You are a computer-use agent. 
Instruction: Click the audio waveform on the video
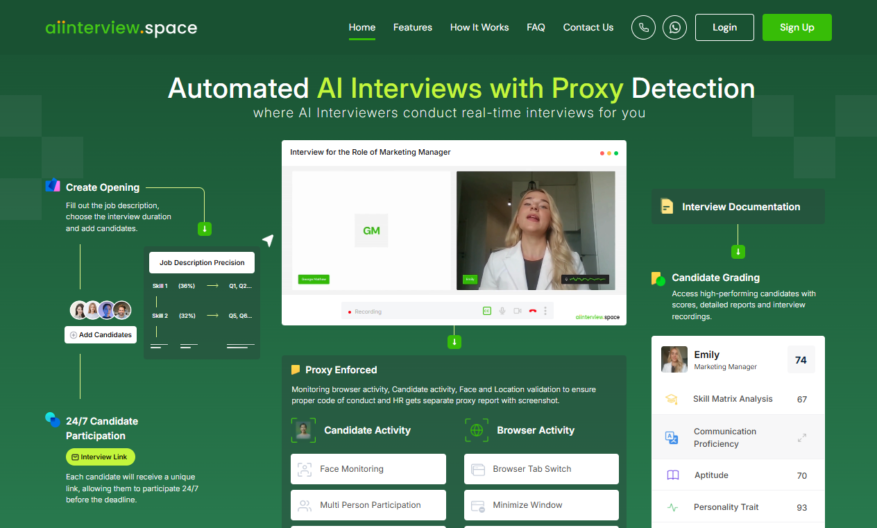[585, 279]
